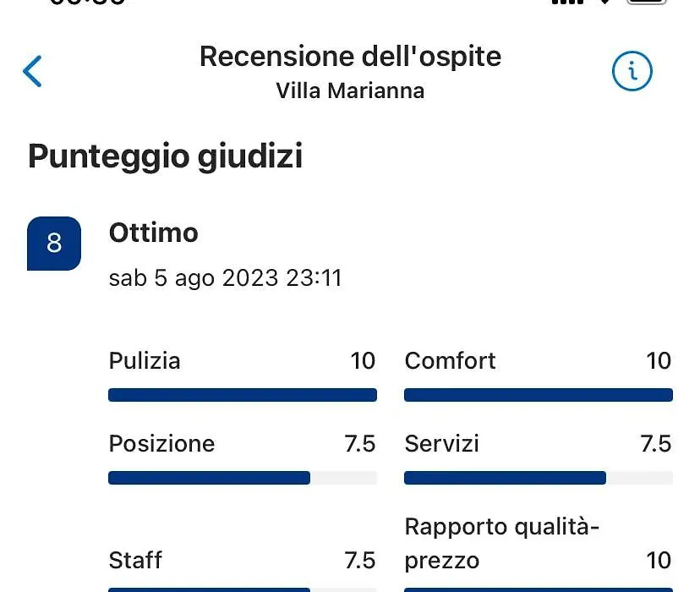Tap the battery status icon
Screen dimensions: 700x592
coord(647,2)
